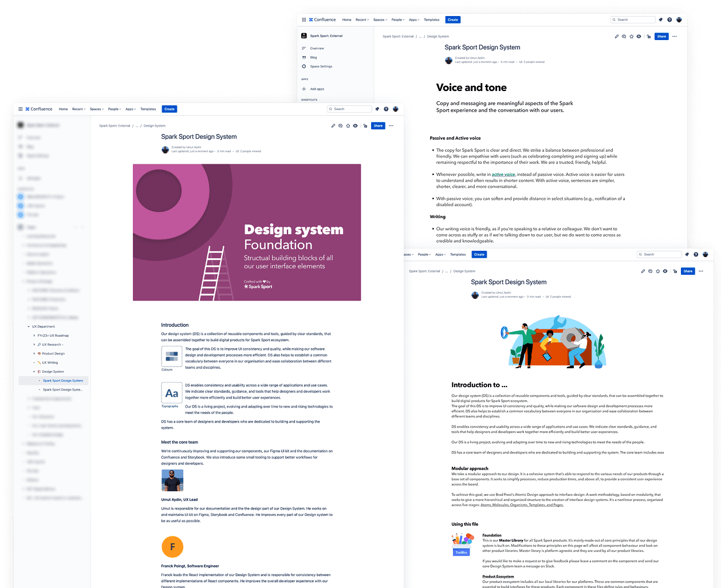Click Spark Sport: External space icon in sidebar
The image size is (721, 588).
point(304,35)
